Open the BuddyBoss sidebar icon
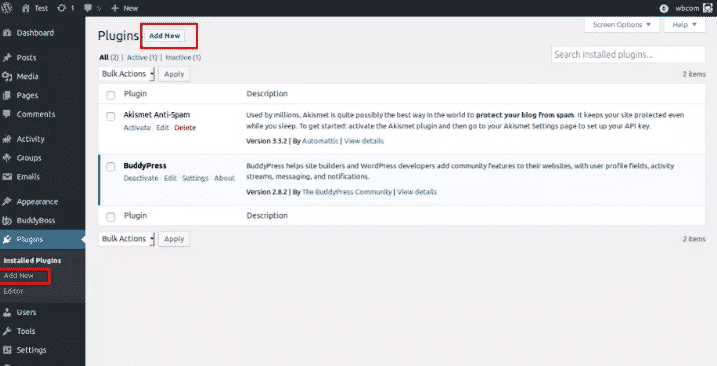The height and width of the screenshot is (366, 717). click(x=7, y=221)
